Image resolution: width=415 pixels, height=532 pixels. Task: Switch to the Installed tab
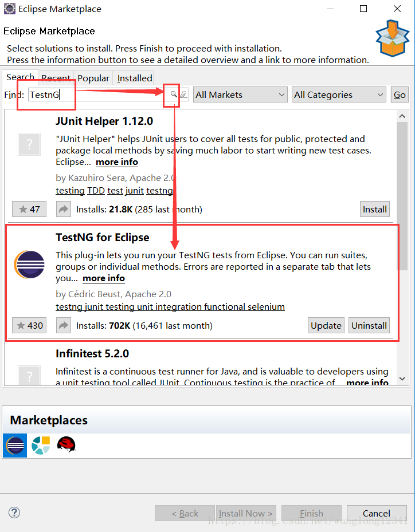click(135, 78)
